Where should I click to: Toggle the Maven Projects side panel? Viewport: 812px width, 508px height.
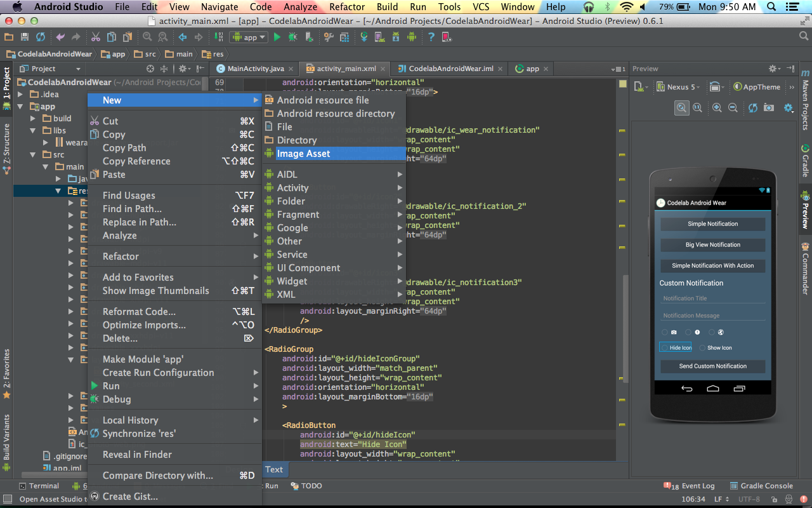(x=806, y=99)
